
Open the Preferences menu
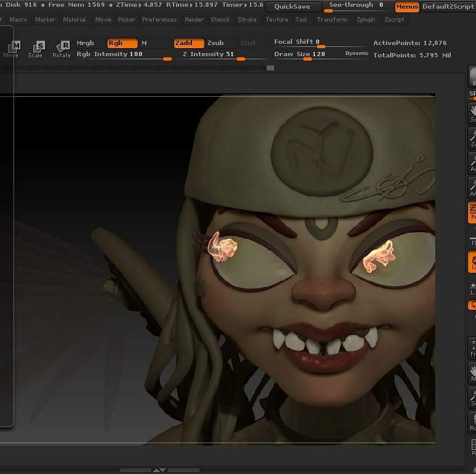click(x=159, y=20)
